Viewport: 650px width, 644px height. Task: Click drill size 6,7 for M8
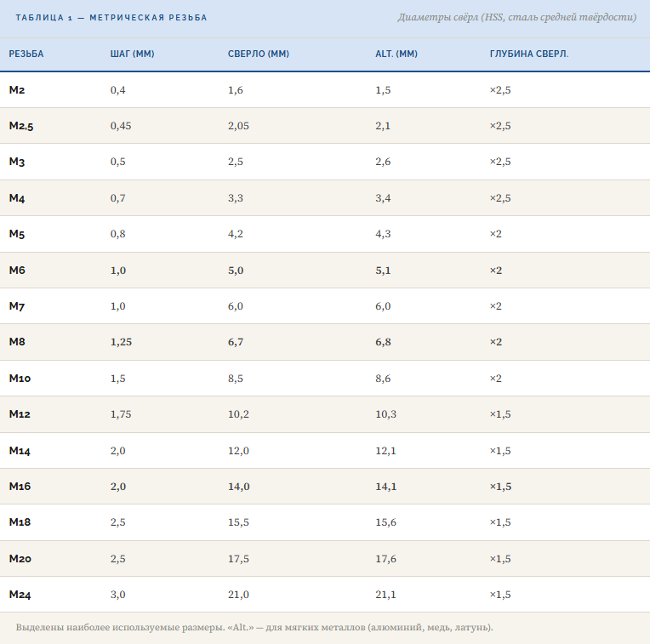click(236, 342)
